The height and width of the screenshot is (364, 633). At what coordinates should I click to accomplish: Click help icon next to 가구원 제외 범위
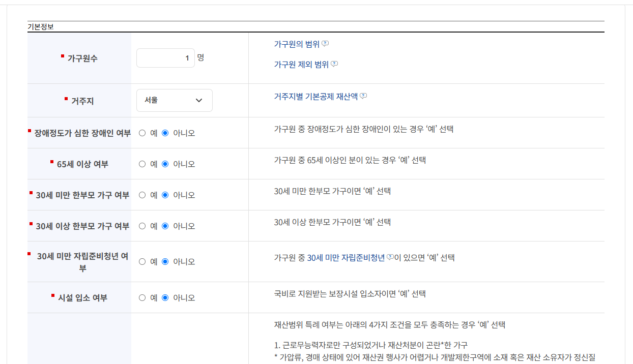click(x=334, y=64)
